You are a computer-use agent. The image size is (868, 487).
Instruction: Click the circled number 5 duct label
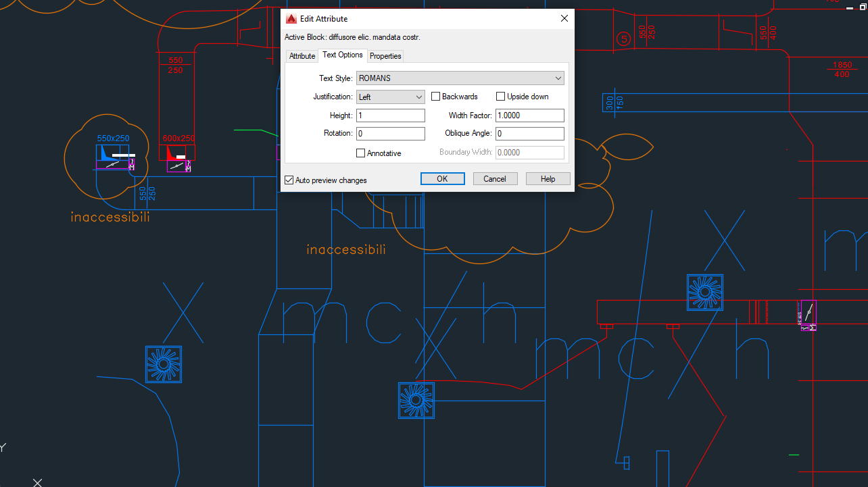[x=623, y=39]
